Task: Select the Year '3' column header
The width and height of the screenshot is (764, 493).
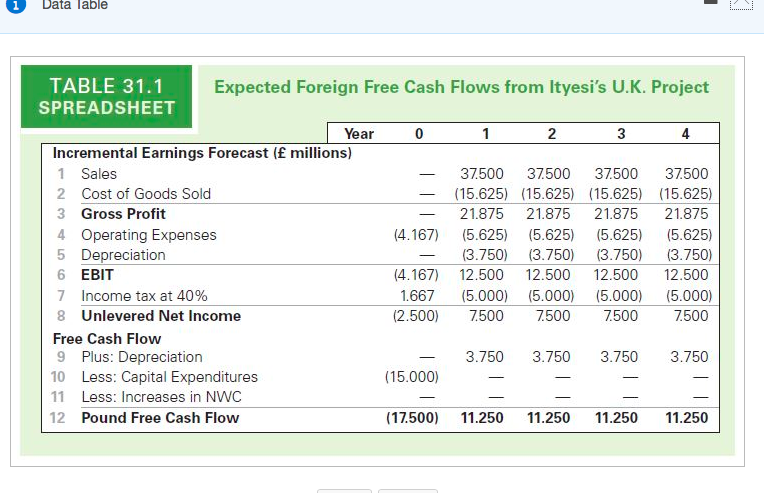Action: point(621,133)
